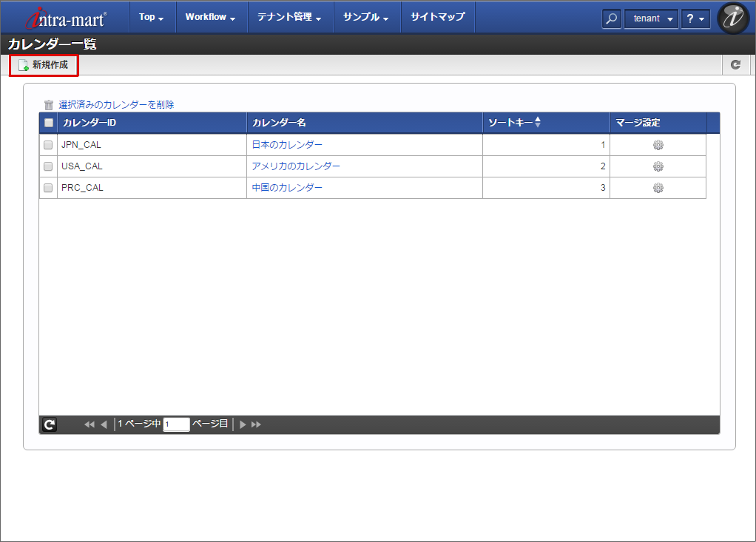Click the round intra-mart 'i' emblem
The height and width of the screenshot is (542, 756).
coord(733,18)
